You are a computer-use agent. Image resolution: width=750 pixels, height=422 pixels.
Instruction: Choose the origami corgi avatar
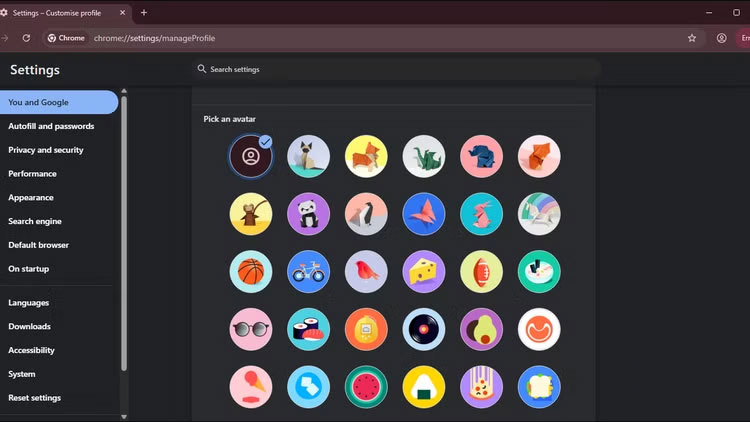tap(366, 156)
